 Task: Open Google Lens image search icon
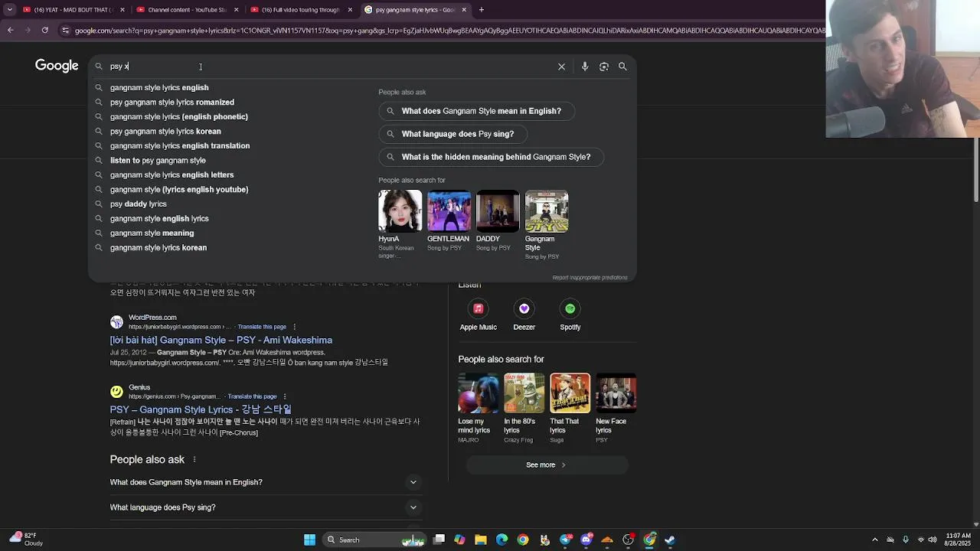[x=604, y=67]
